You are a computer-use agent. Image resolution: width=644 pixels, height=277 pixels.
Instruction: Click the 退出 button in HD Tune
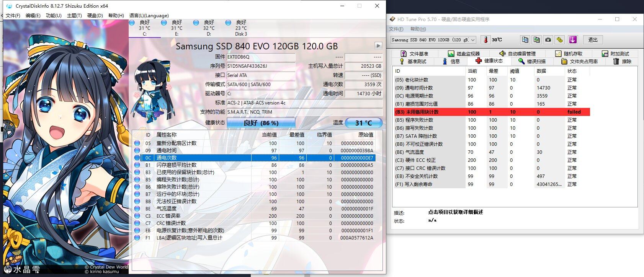point(593,40)
